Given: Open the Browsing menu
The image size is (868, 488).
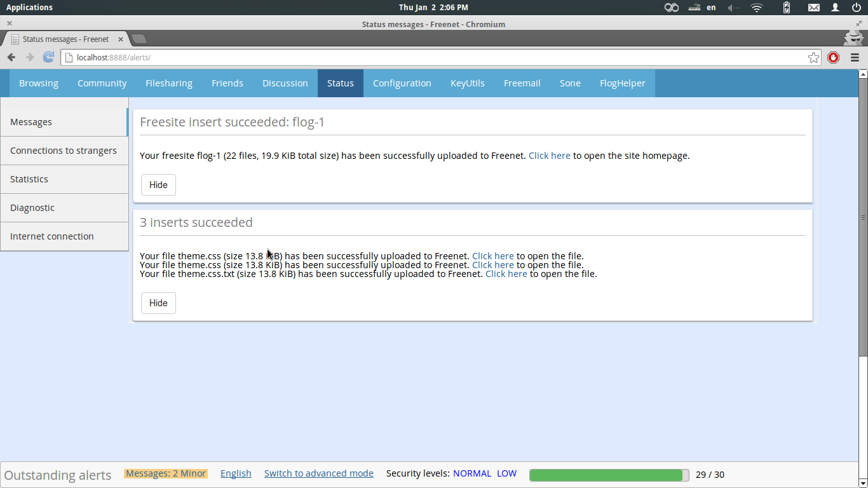Looking at the screenshot, I should pos(39,83).
